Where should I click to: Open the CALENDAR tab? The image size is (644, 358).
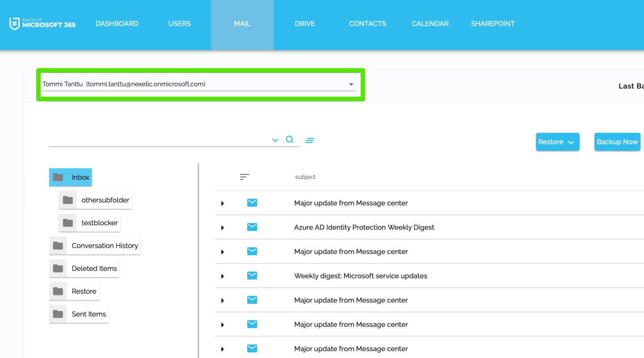430,24
